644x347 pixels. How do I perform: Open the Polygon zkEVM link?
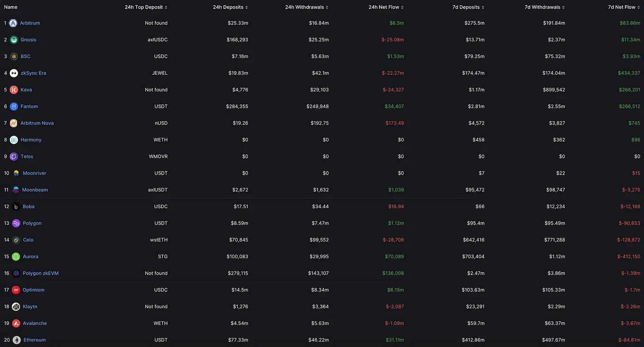pyautogui.click(x=41, y=273)
